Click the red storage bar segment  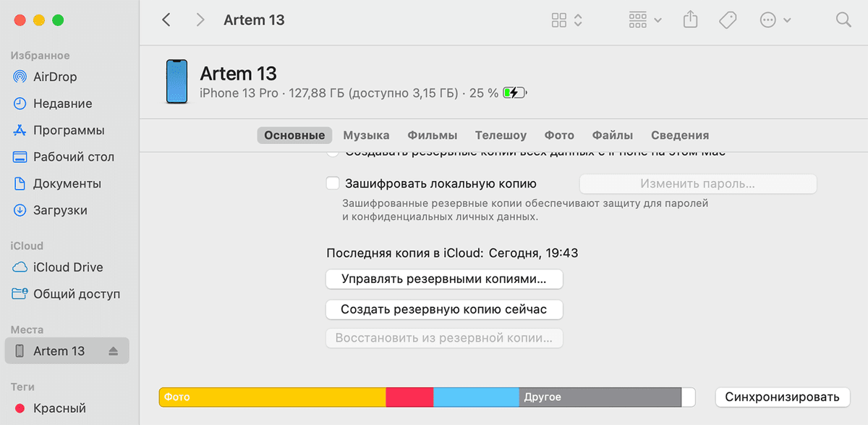[x=409, y=397]
